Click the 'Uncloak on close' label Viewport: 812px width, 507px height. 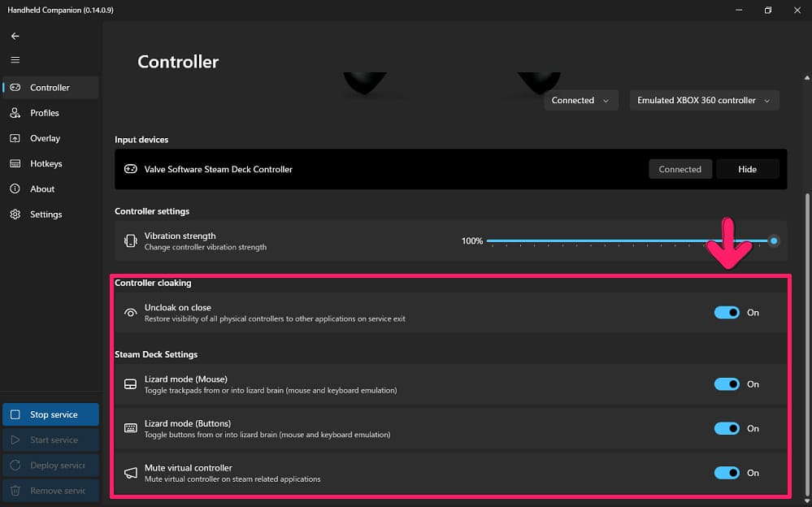pyautogui.click(x=178, y=308)
